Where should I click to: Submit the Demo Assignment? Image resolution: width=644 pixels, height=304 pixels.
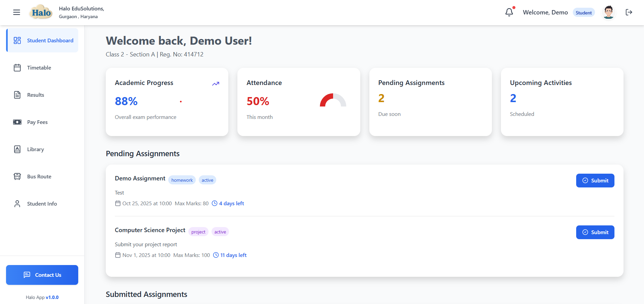[x=595, y=180]
